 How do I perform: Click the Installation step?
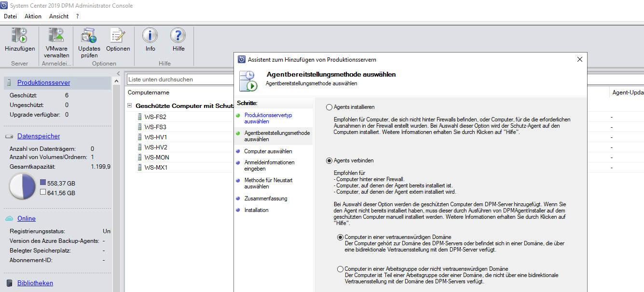click(257, 210)
